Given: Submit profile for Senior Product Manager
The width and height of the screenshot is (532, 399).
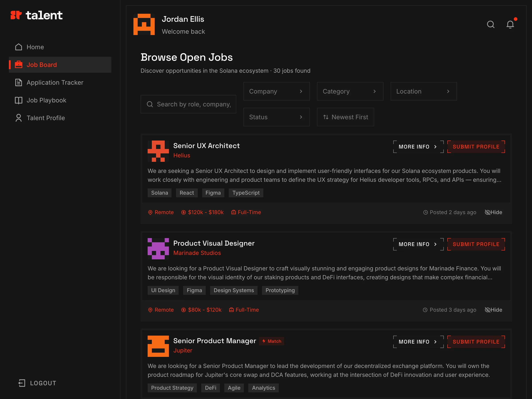Looking at the screenshot, I should 476,342.
